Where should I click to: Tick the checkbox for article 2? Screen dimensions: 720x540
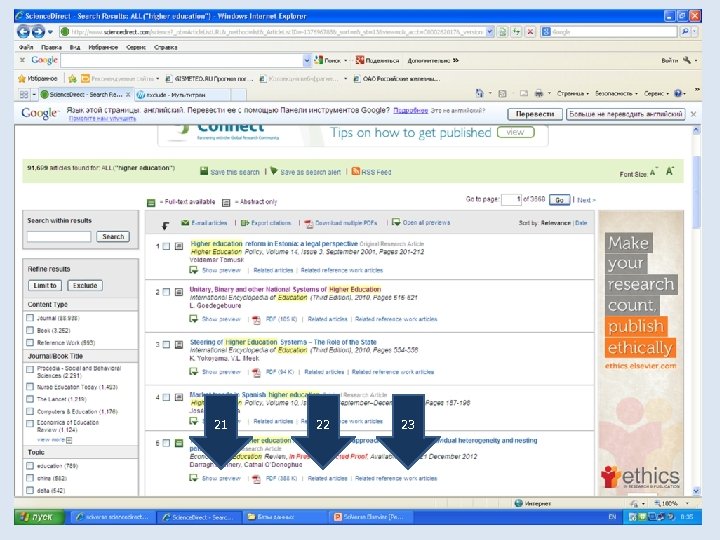pos(166,292)
